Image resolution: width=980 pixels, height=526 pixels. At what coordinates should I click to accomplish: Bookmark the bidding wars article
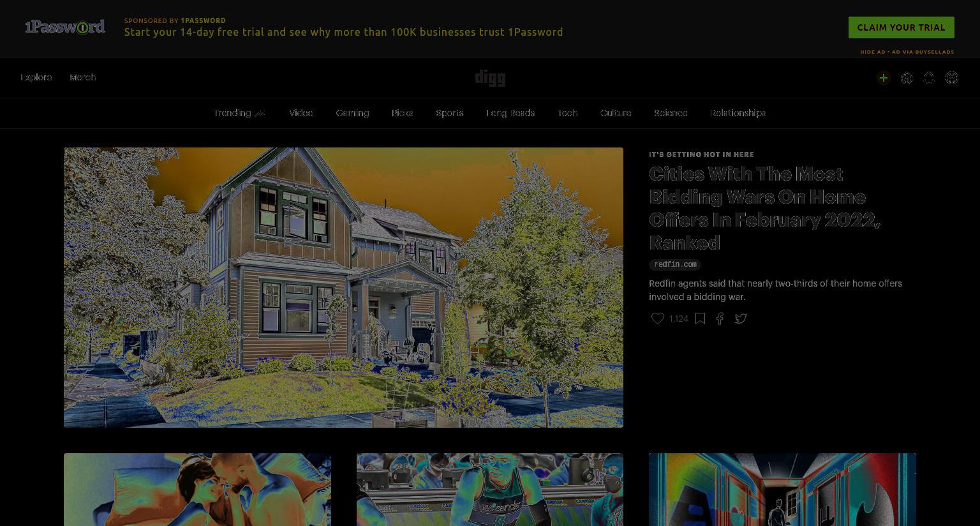point(700,318)
